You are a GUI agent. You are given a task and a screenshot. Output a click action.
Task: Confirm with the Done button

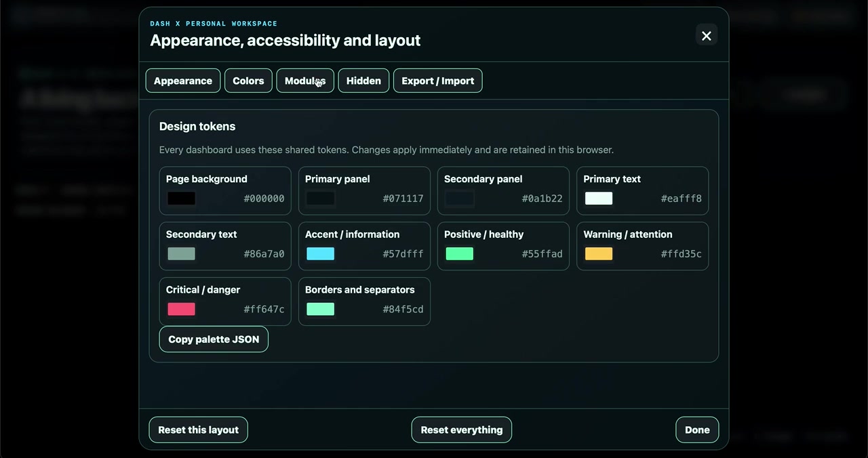point(697,430)
